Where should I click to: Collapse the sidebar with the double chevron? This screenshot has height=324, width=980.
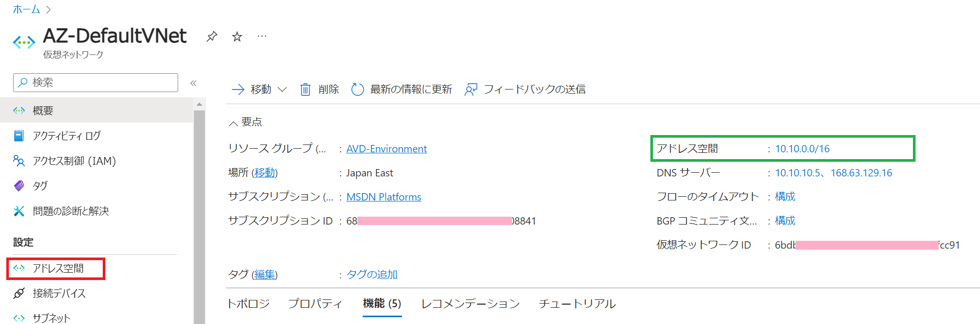[193, 83]
